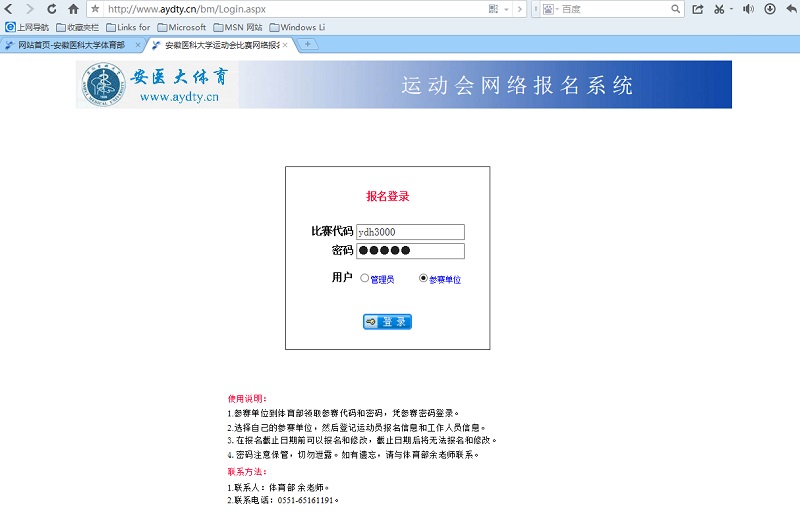800x519 pixels.
Task: Open the browser home page icon
Action: (x=73, y=9)
